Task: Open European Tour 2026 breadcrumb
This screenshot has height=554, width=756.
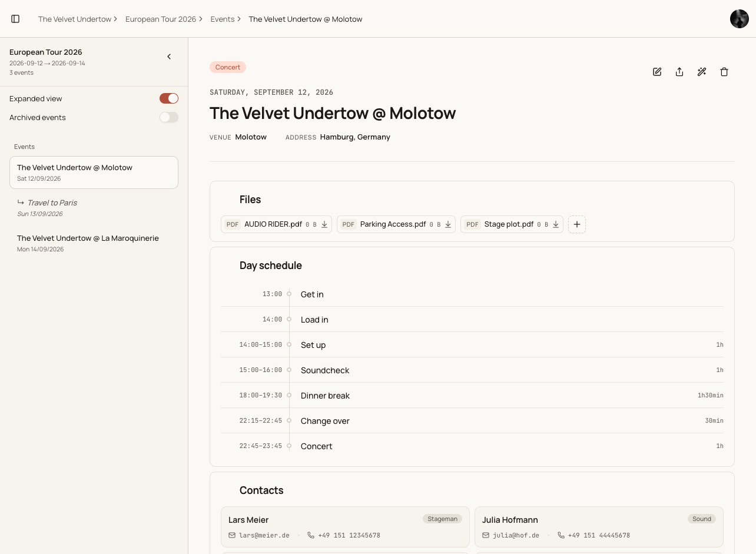Action: [161, 19]
